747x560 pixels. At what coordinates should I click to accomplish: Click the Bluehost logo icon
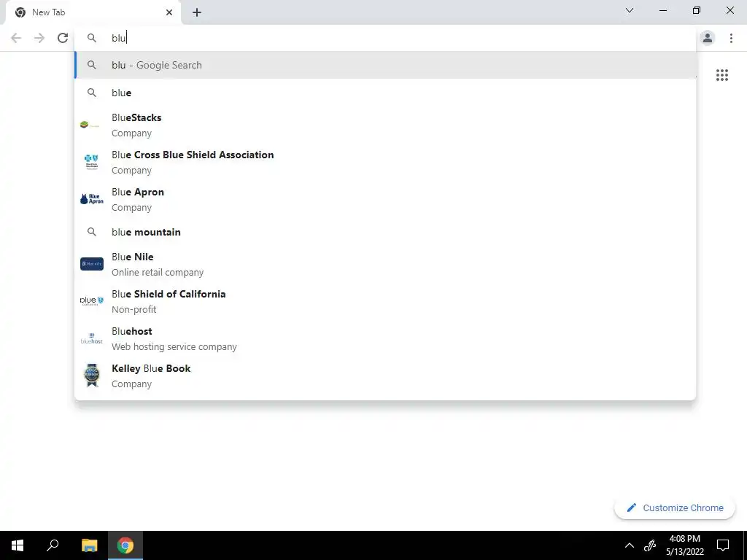click(x=91, y=338)
